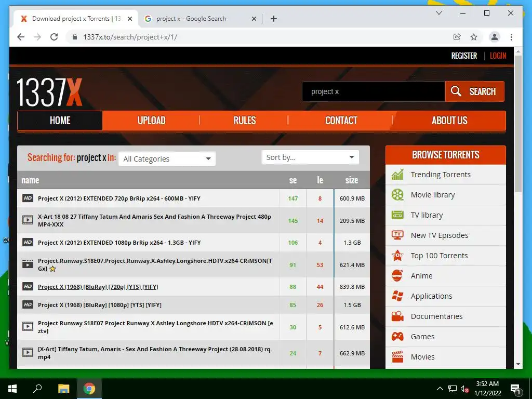532x399 pixels.
Task: Expand Chrome tab search chevron
Action: (438, 13)
